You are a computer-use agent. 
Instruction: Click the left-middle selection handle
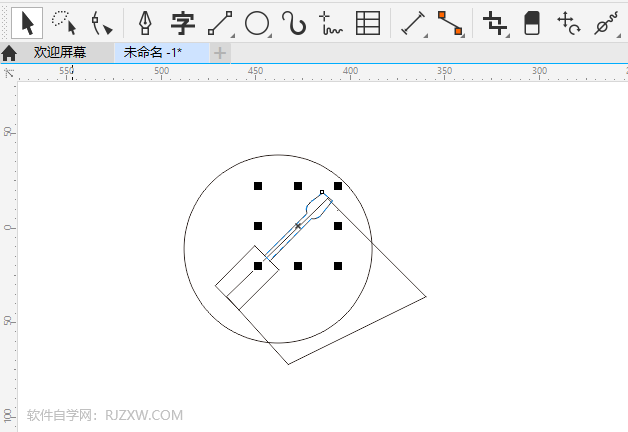(258, 226)
